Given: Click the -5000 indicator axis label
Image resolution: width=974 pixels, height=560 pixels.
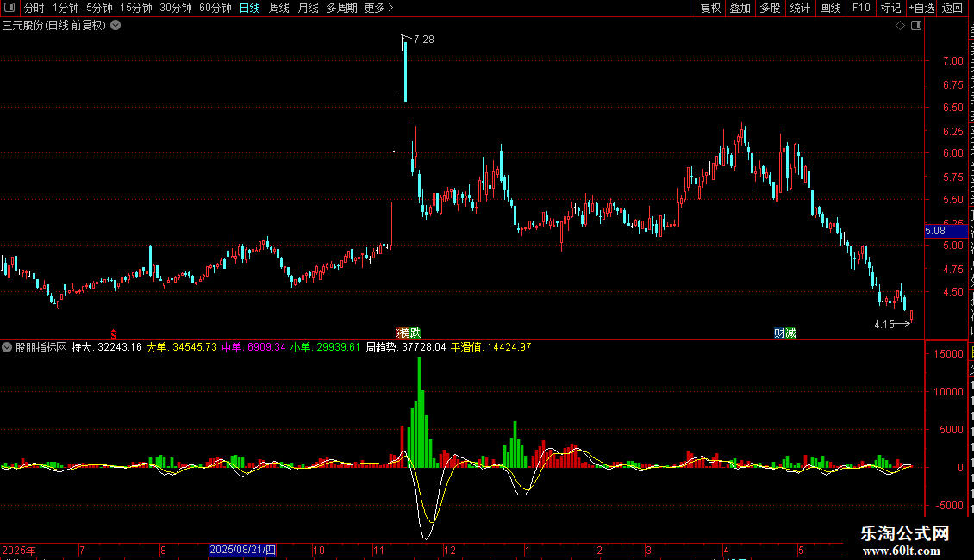Looking at the screenshot, I should (948, 506).
